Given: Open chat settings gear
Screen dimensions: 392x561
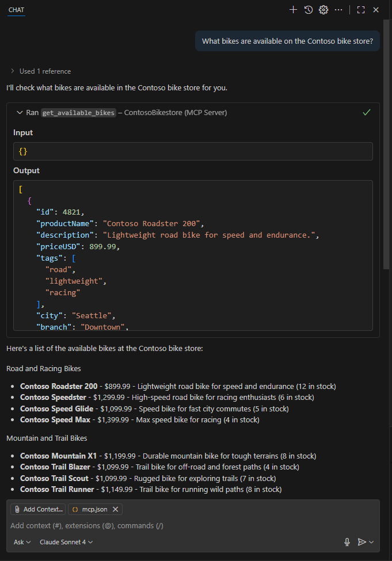Looking at the screenshot, I should [x=324, y=10].
